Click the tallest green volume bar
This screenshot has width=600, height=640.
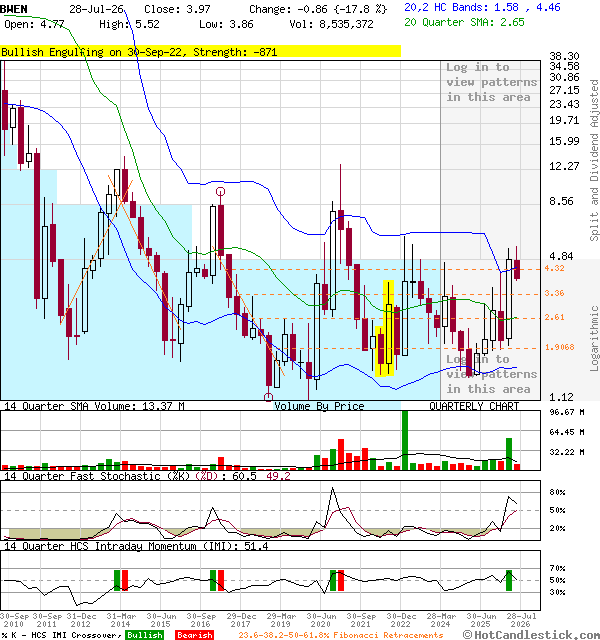(405, 440)
